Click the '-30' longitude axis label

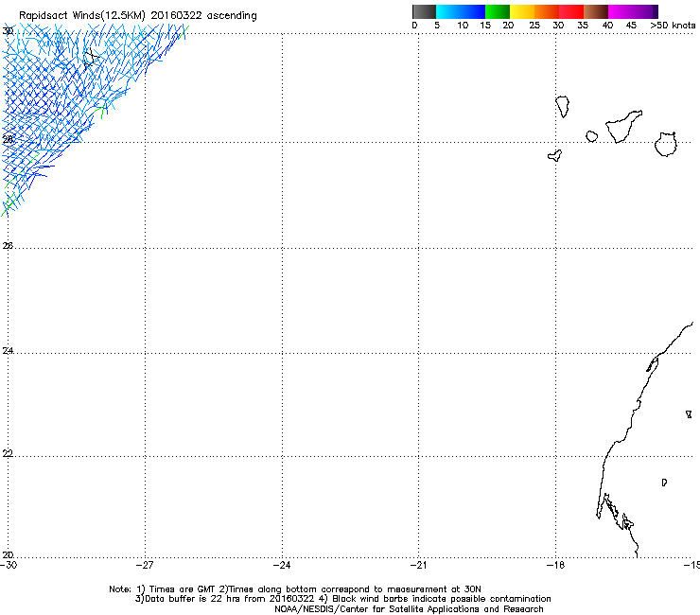click(x=9, y=565)
